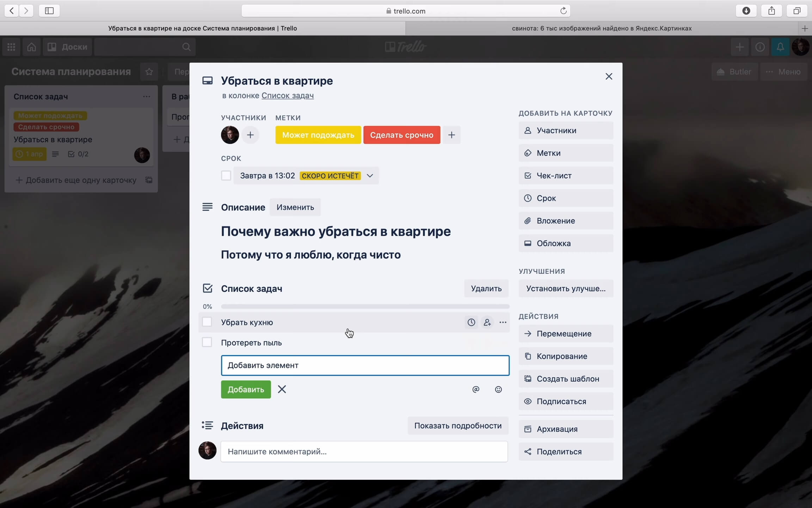Cancel adding item with the X icon
Screen dimensions: 812x508
point(282,389)
